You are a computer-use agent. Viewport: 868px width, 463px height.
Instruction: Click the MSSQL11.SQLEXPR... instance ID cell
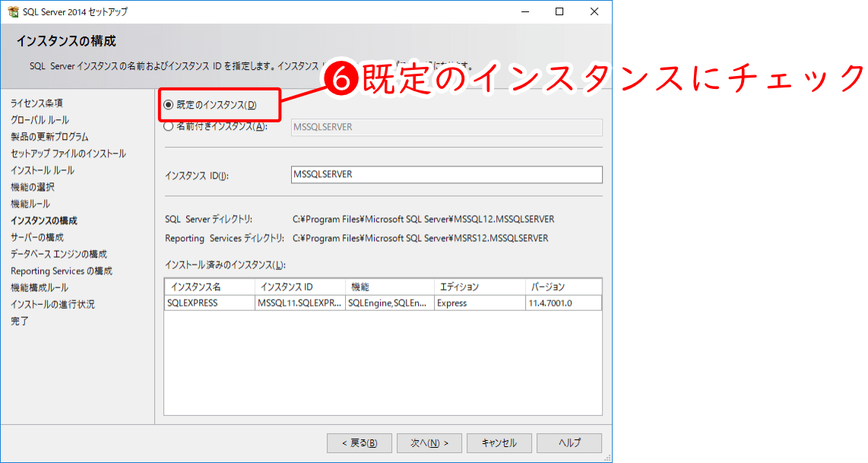300,303
